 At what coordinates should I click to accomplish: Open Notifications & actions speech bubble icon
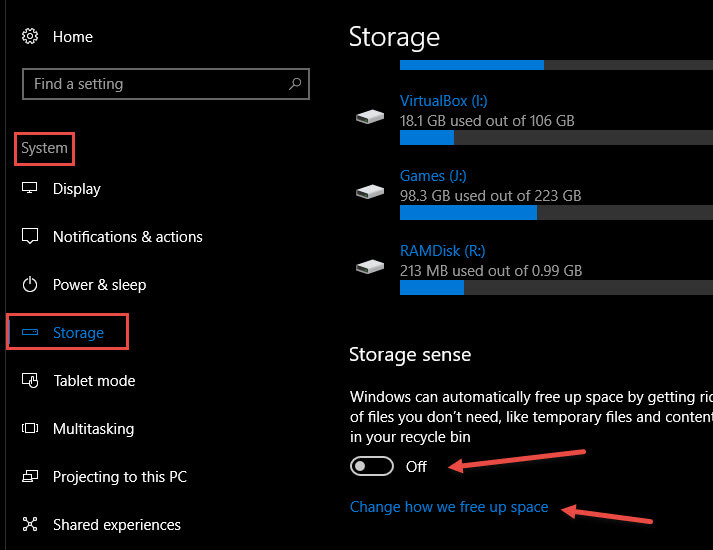[x=30, y=236]
